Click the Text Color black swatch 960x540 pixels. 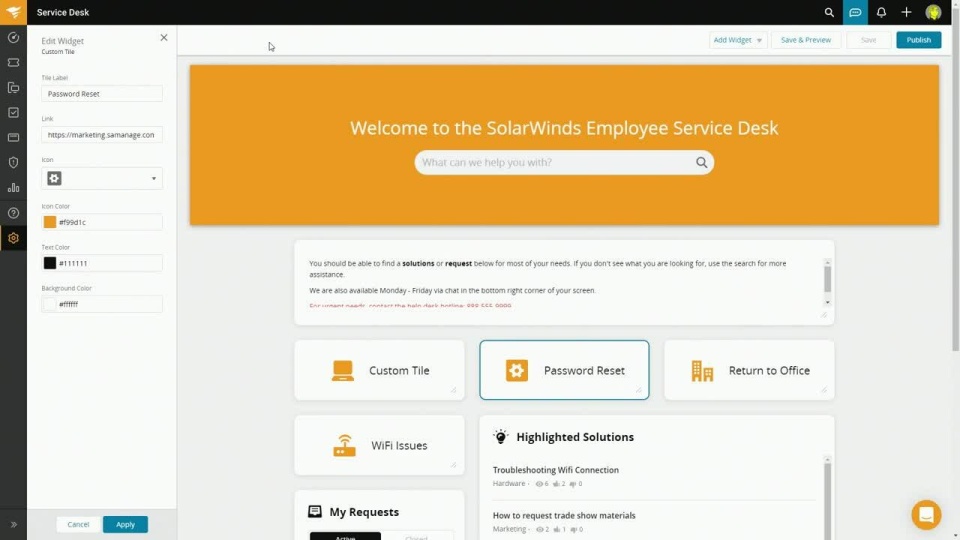pyautogui.click(x=50, y=263)
